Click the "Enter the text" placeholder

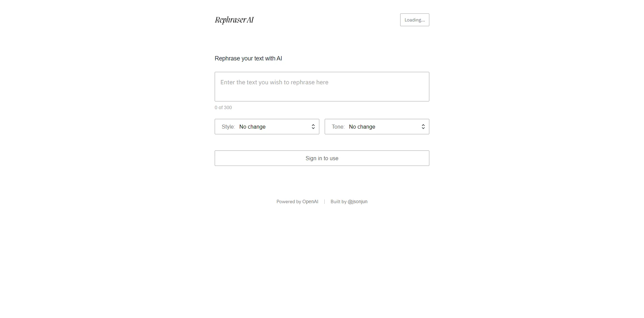click(274, 82)
